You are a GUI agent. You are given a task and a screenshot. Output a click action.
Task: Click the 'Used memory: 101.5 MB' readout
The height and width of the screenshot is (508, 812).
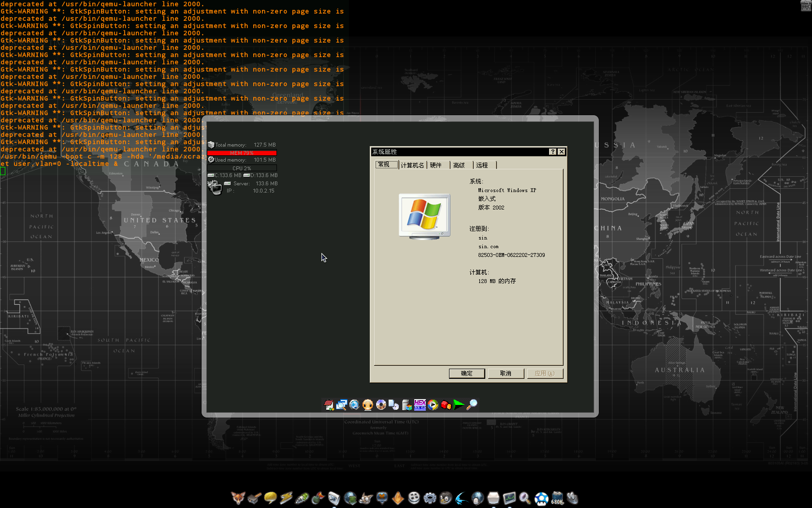click(246, 160)
